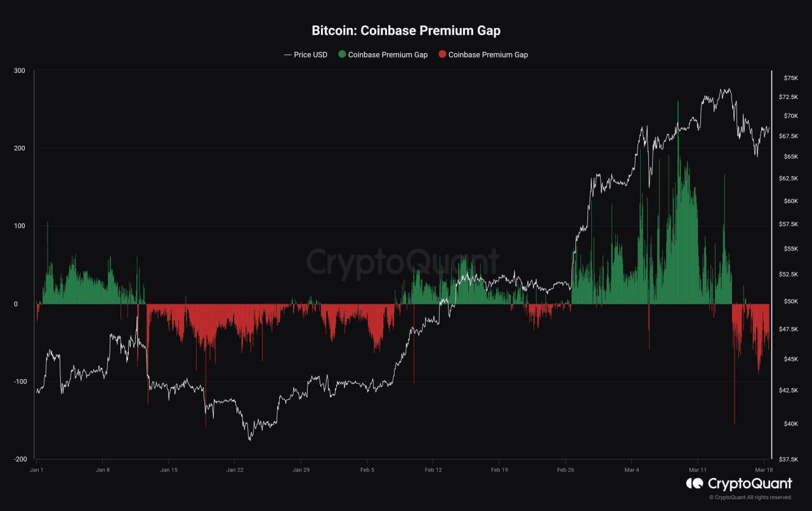Click the $47.5K price axis label
Viewport: 812px width, 511px height.
789,330
